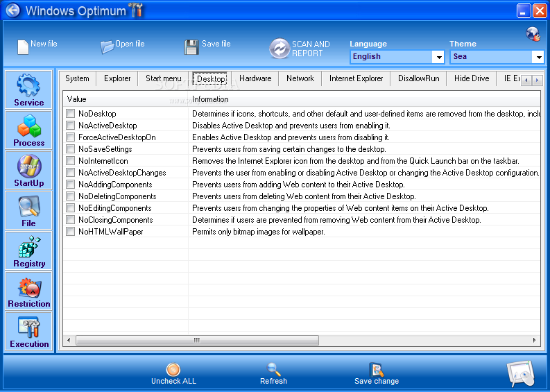Click the SCAN AND REPORT text

pyautogui.click(x=311, y=49)
